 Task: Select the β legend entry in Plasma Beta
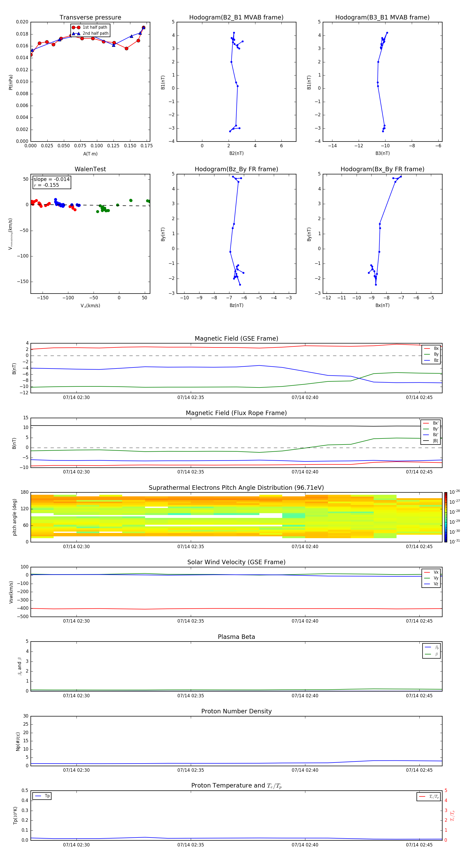pos(431,654)
